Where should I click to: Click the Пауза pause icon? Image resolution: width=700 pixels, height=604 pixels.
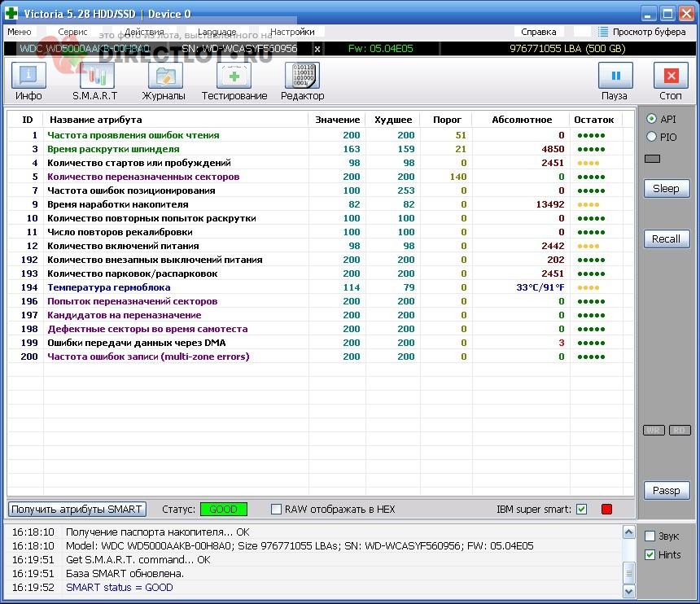coord(615,76)
